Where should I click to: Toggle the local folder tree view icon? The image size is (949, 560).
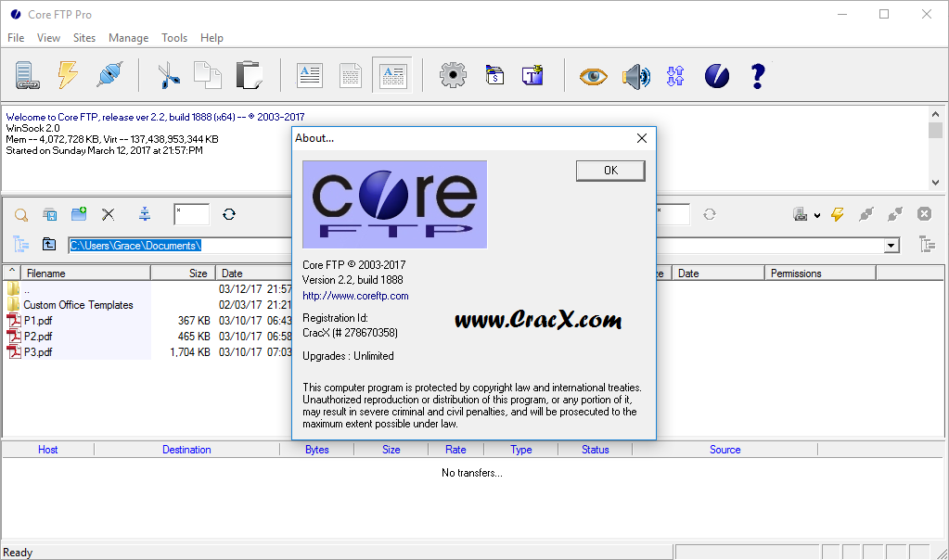click(21, 245)
